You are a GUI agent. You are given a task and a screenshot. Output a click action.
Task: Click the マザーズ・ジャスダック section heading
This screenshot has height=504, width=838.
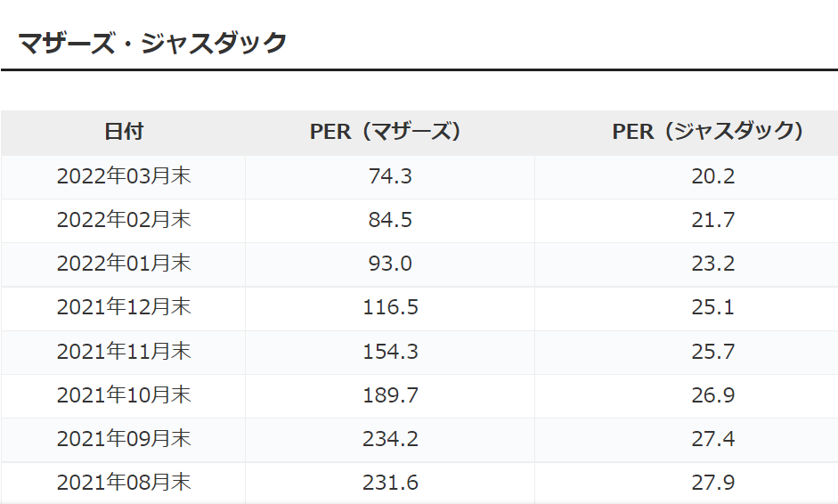click(x=152, y=42)
